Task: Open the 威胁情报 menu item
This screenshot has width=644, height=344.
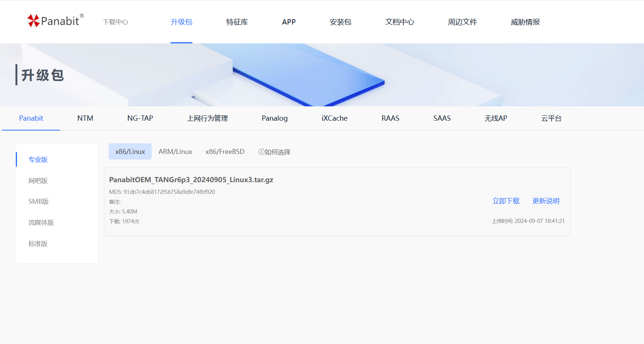Action: click(x=525, y=22)
